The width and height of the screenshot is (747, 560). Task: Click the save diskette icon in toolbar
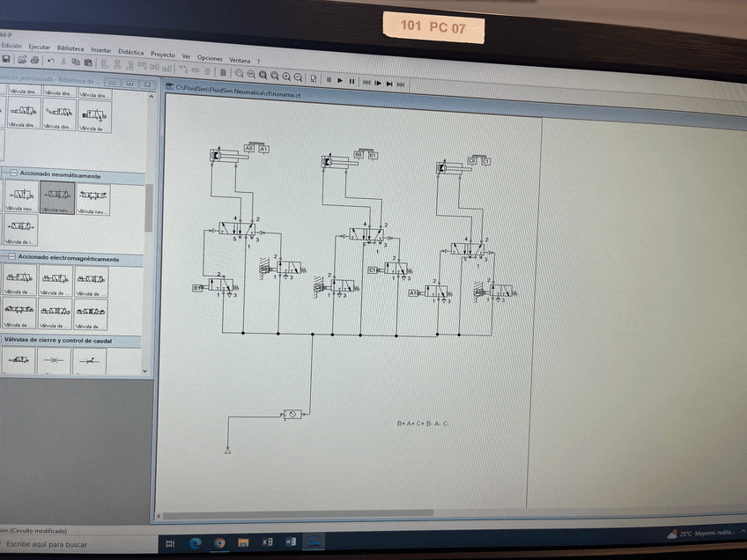pyautogui.click(x=6, y=60)
